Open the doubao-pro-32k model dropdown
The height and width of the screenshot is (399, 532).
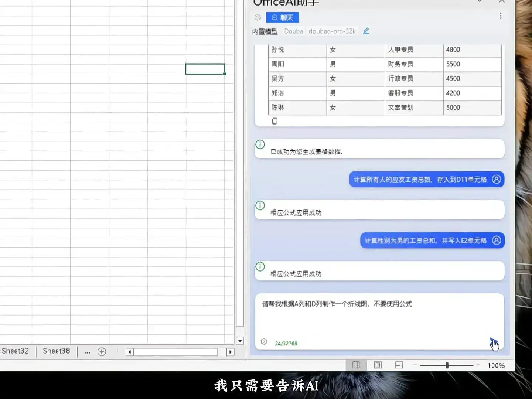[332, 31]
